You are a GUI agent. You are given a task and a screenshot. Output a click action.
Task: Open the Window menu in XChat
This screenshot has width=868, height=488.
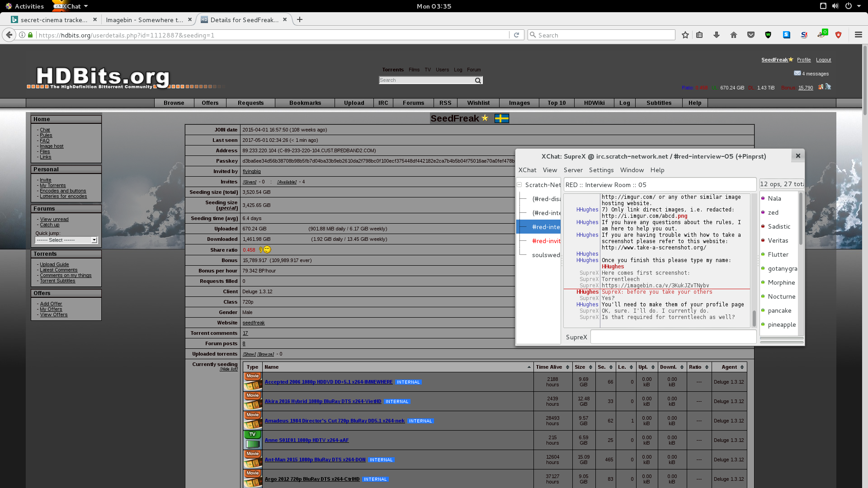point(632,170)
